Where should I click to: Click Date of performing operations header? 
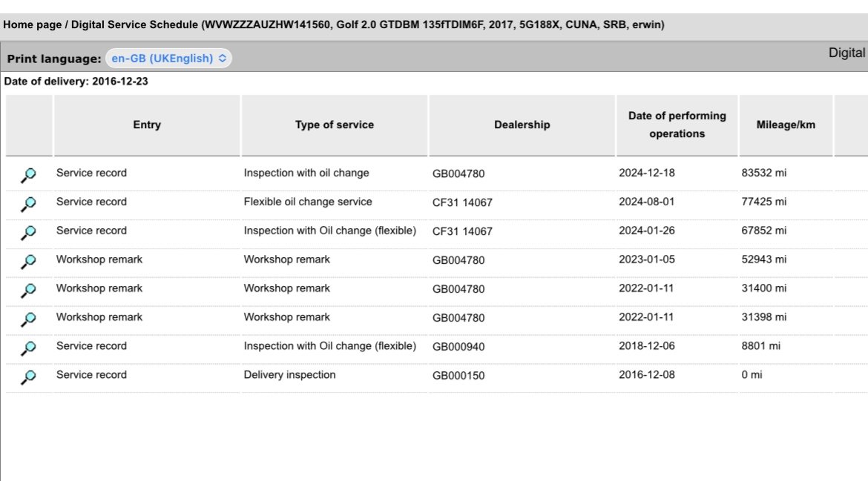(x=677, y=125)
